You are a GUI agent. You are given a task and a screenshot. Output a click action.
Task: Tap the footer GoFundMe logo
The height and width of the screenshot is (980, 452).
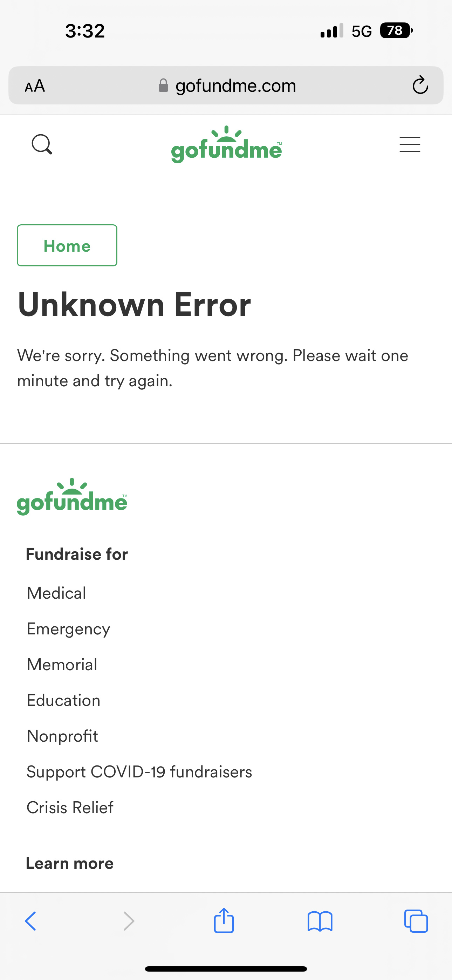pyautogui.click(x=72, y=496)
